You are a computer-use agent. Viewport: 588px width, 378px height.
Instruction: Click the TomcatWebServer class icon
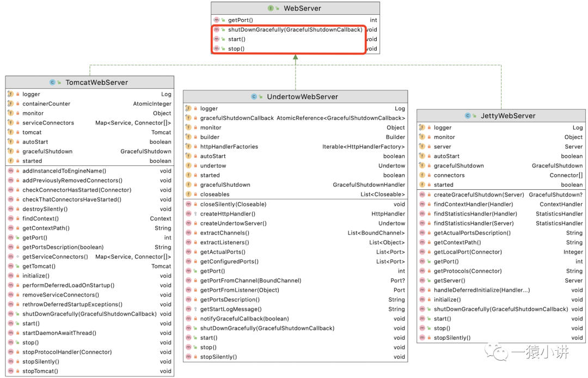pyautogui.click(x=52, y=83)
